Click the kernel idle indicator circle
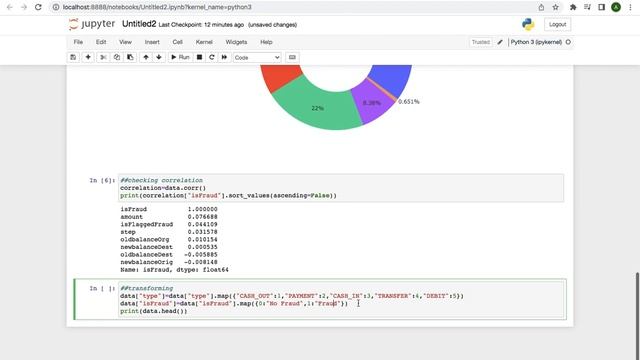The image size is (640, 360). click(x=568, y=42)
